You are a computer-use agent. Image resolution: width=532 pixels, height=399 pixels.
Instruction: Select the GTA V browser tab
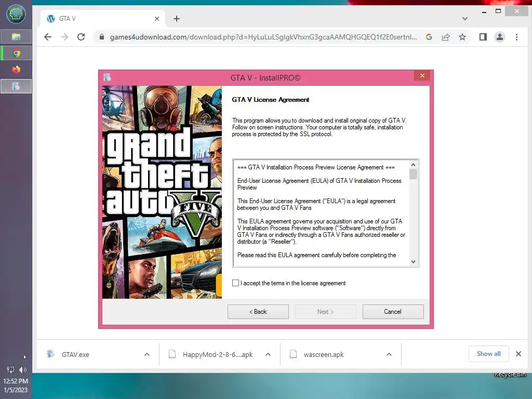point(103,19)
